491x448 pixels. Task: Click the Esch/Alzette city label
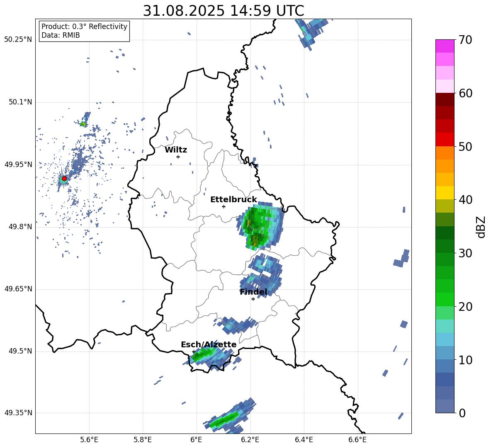[x=209, y=345]
